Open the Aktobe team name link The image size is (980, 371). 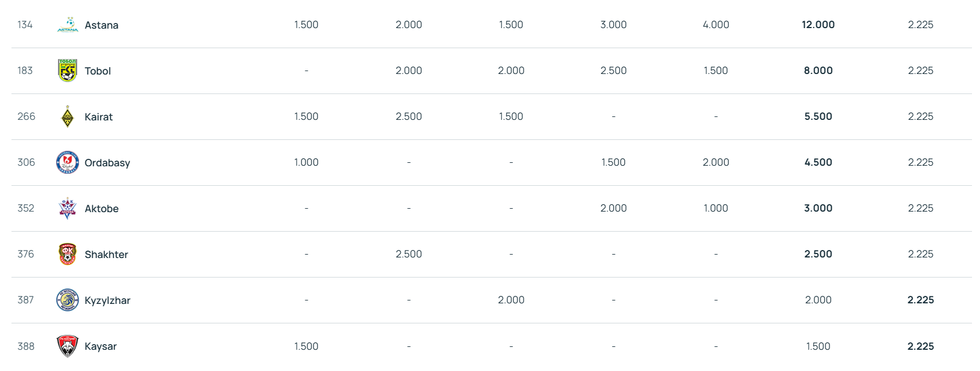101,209
